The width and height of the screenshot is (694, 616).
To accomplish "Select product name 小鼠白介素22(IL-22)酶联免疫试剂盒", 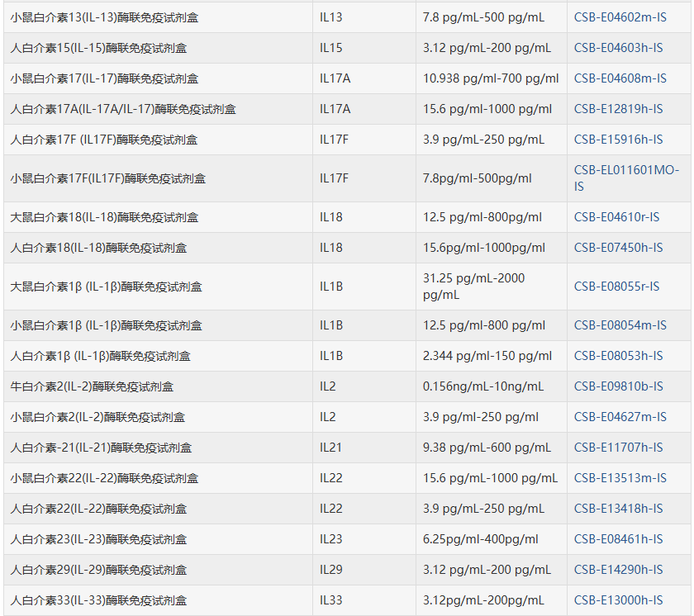I will point(104,478).
